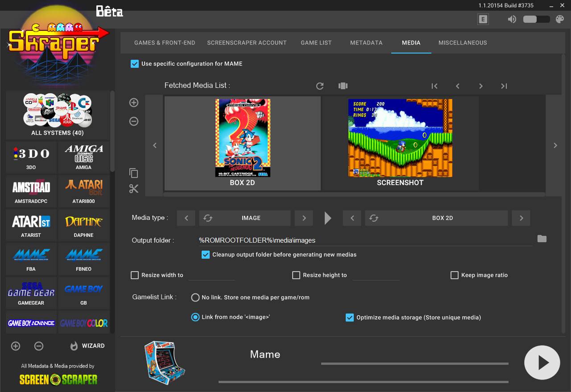Mute the application sound
This screenshot has height=392, width=571.
[x=512, y=19]
